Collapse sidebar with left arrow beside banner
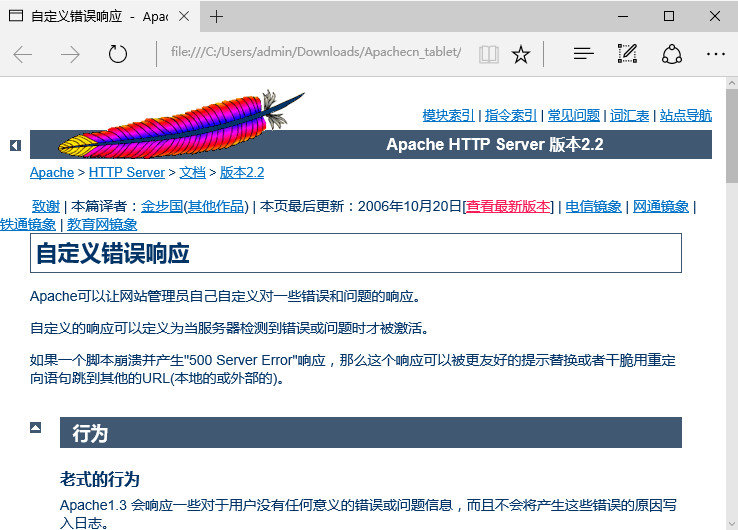Viewport: 738px width, 530px height. 16,145
